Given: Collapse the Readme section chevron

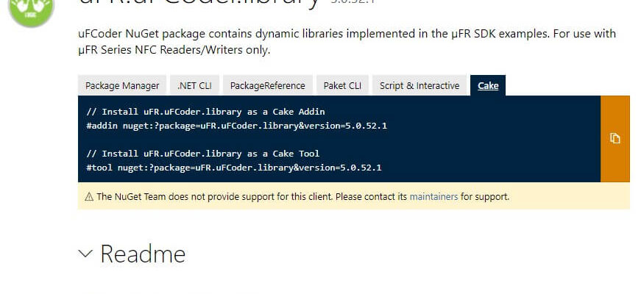Looking at the screenshot, I should point(85,254).
